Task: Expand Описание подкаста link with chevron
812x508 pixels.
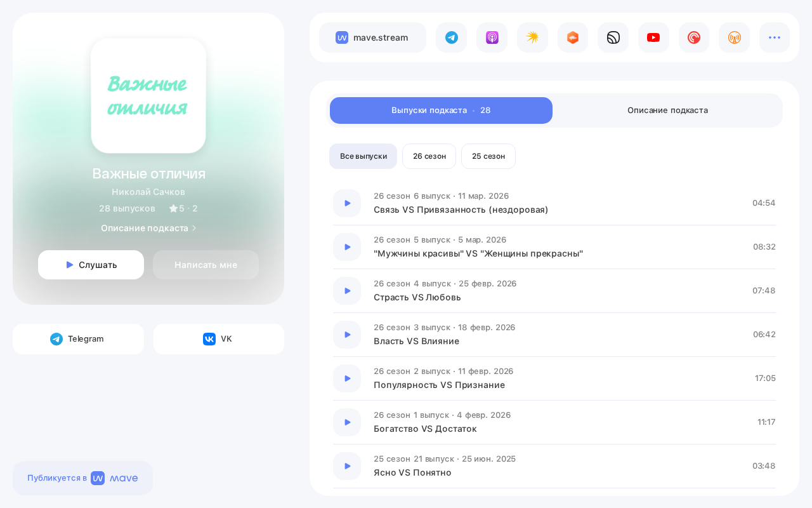Action: coord(148,228)
